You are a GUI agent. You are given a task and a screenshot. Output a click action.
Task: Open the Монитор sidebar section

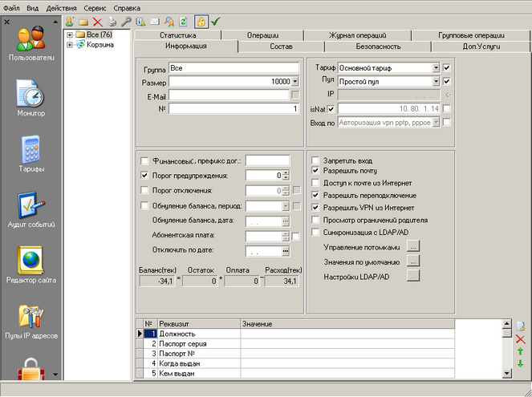[x=31, y=95]
